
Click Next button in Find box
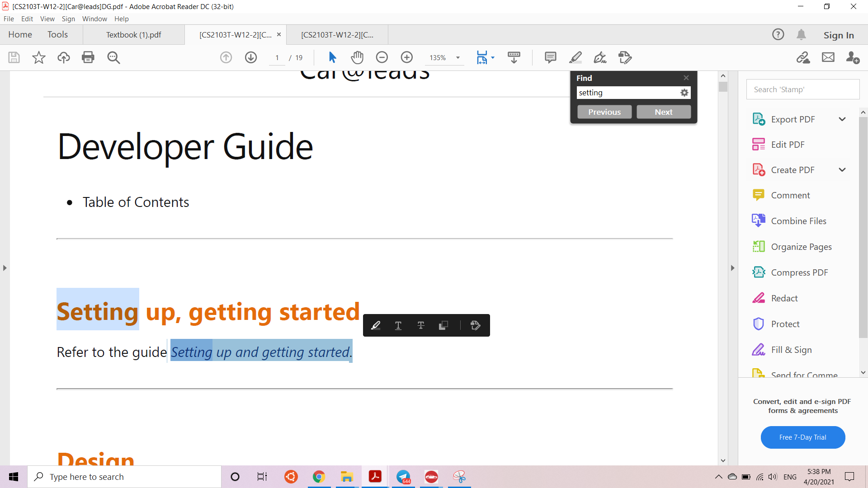tap(663, 112)
